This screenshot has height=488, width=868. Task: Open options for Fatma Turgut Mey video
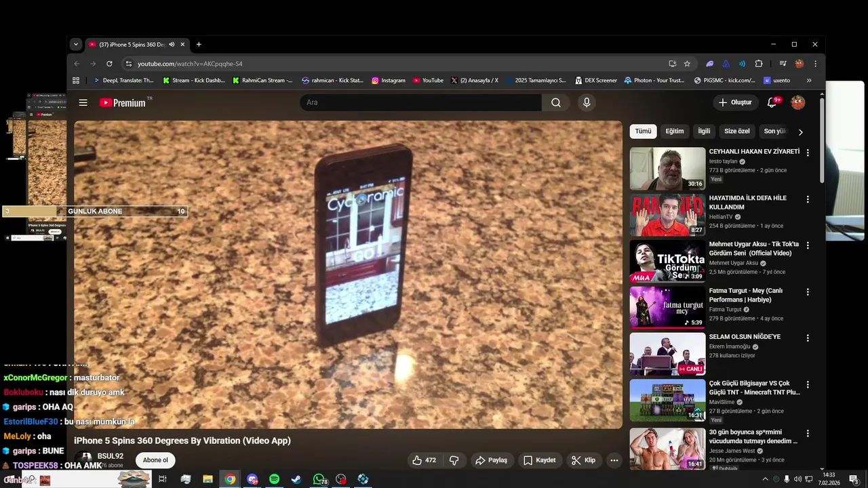[x=808, y=291]
